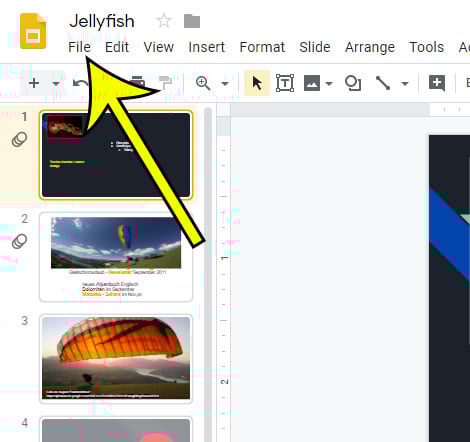The image size is (470, 442).
Task: Select slide 4 thumbnail
Action: [x=116, y=429]
